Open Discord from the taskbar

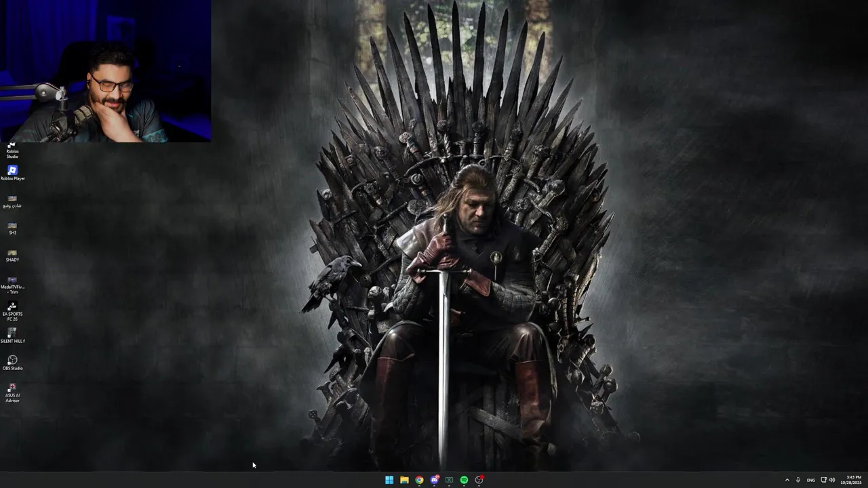click(435, 480)
